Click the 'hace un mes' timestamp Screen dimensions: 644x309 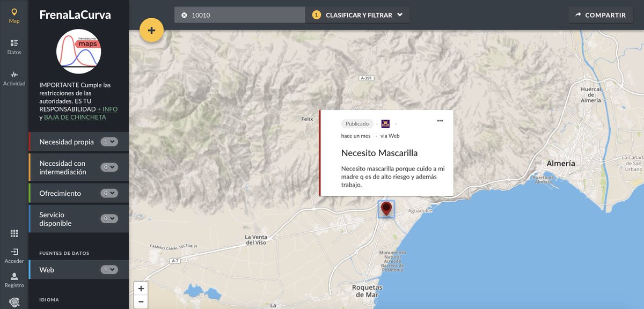(x=356, y=136)
